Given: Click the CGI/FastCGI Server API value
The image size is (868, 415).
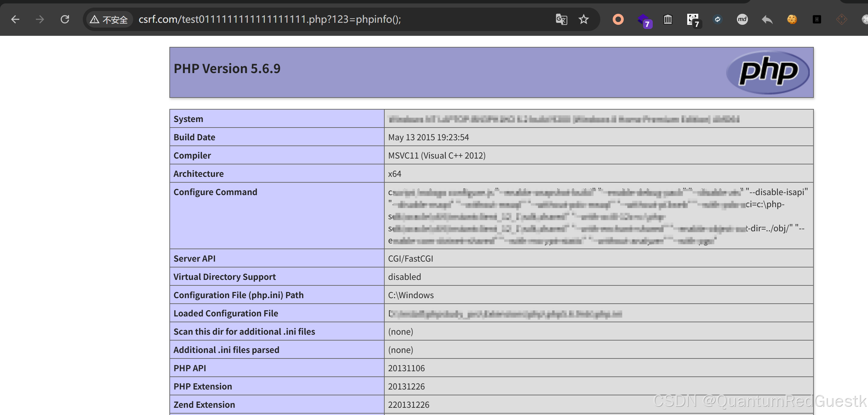Looking at the screenshot, I should tap(411, 259).
